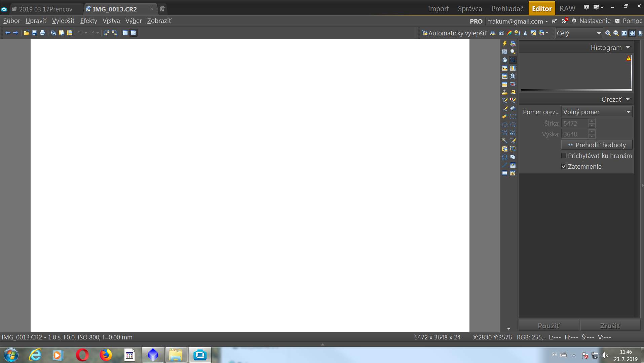644x363 pixels.
Task: Switch to the RAW module tab
Action: (567, 9)
